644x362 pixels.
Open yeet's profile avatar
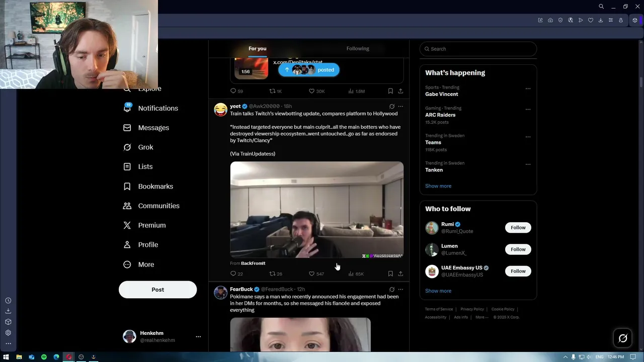coord(220,110)
